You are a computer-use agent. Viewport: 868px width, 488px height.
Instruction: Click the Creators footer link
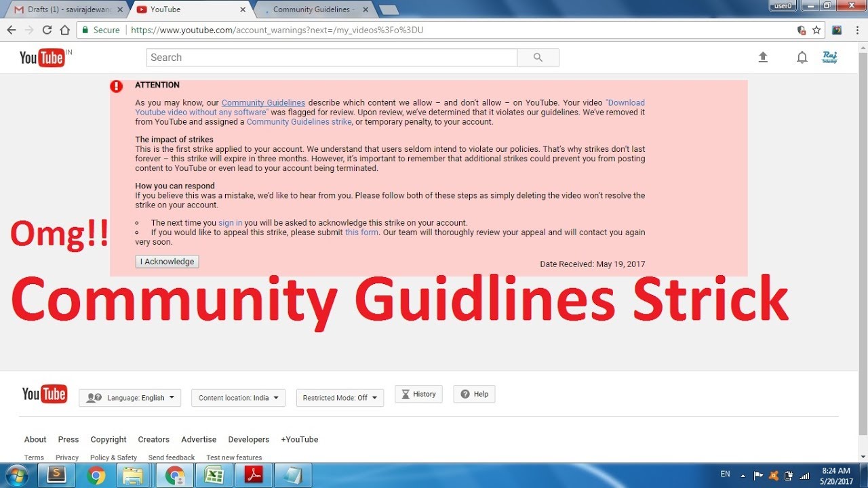click(x=154, y=439)
